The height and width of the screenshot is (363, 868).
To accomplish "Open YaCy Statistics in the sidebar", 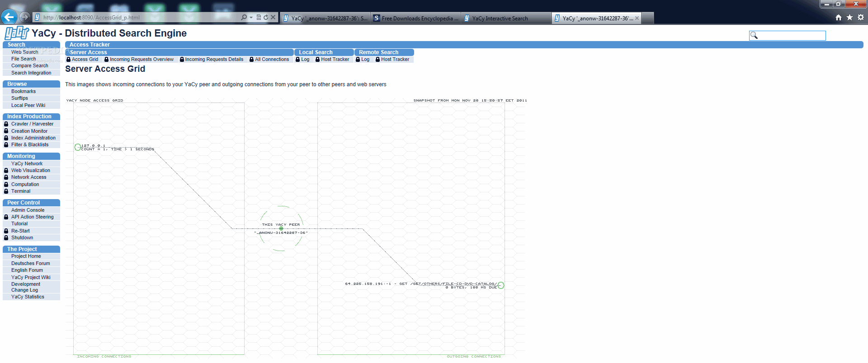I will [28, 297].
